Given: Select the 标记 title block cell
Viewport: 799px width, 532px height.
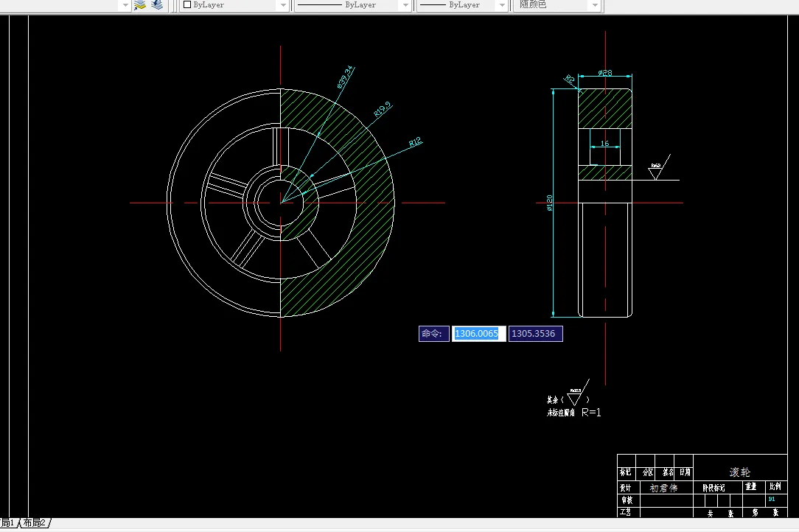Looking at the screenshot, I should tap(626, 472).
